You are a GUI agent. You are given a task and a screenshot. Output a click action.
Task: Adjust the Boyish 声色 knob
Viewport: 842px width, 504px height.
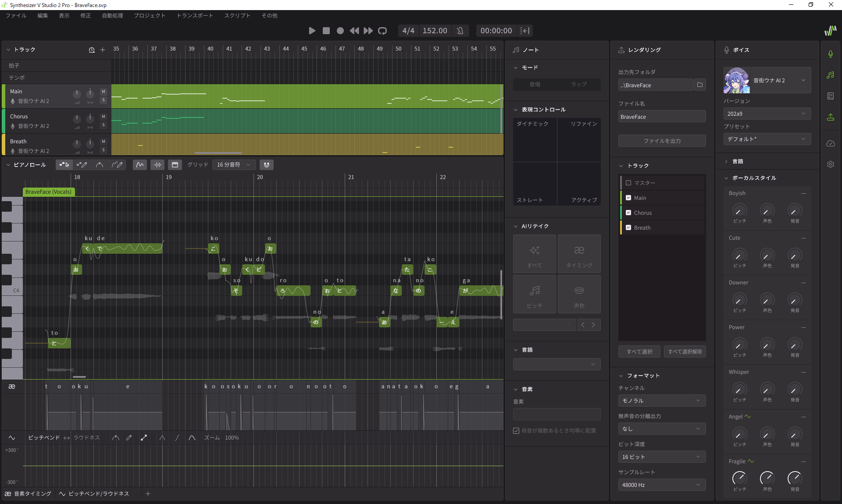pyautogui.click(x=767, y=210)
